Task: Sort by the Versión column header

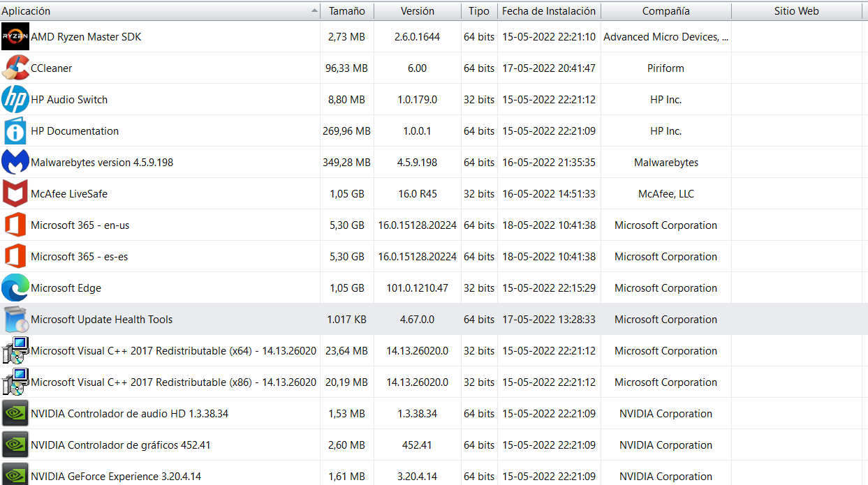Action: point(418,11)
